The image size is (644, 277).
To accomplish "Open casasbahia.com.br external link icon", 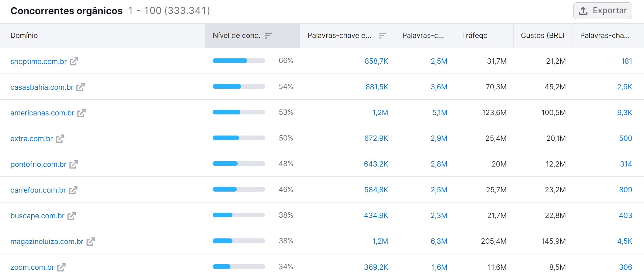I will (x=81, y=87).
